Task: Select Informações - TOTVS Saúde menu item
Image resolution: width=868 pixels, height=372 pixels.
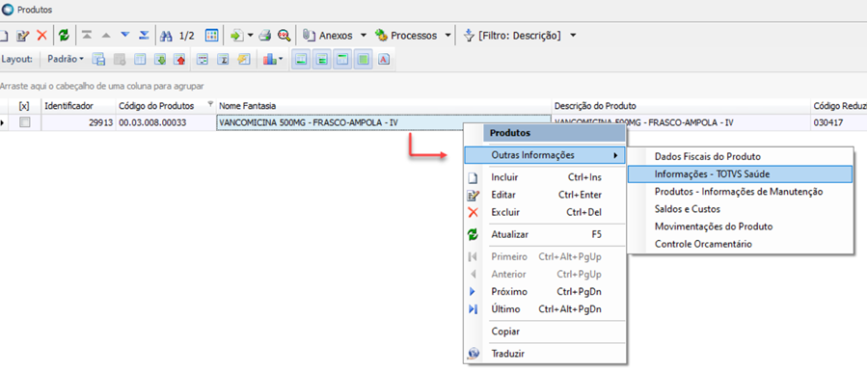Action: [740, 173]
